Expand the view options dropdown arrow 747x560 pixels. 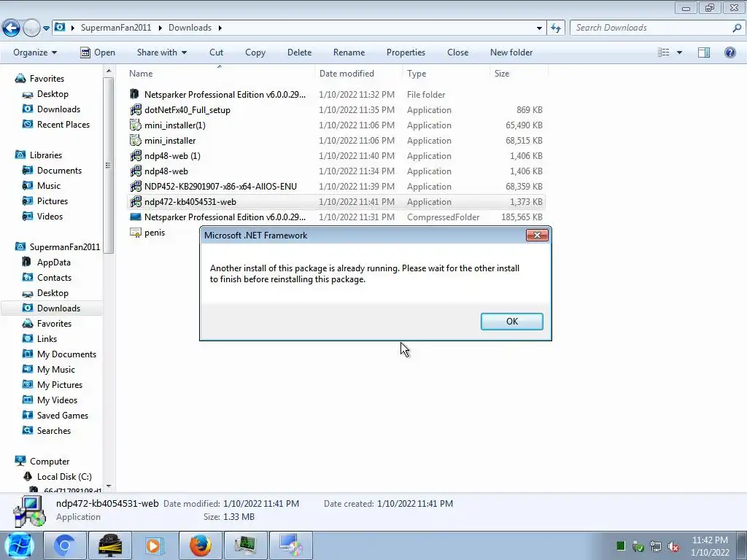point(679,52)
